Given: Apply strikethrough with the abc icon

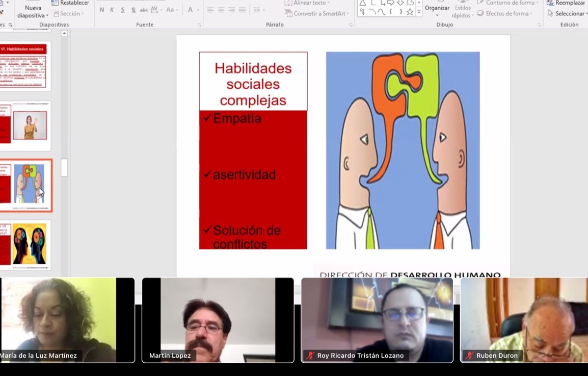Looking at the screenshot, I should [x=144, y=10].
